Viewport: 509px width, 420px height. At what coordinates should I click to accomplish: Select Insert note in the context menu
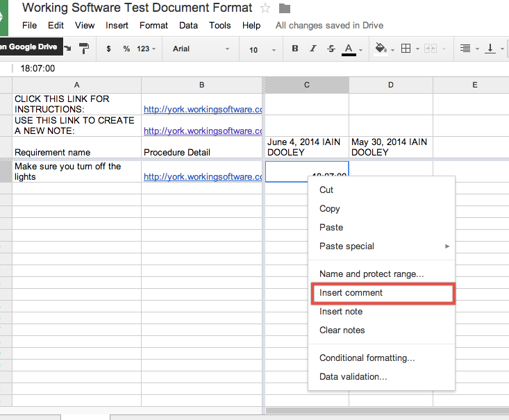coord(381,312)
